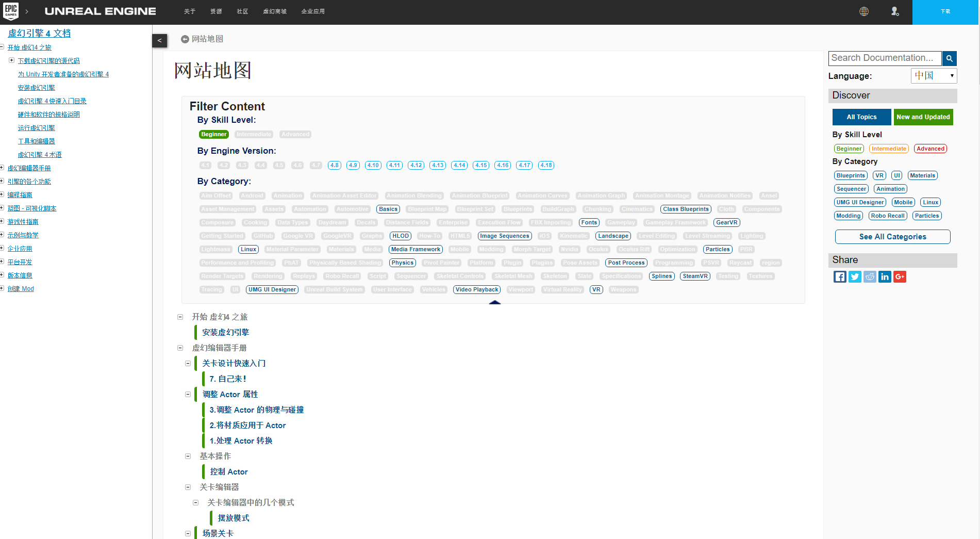Screen dimensions: 980x539
Task: Expand 下载虚幻引擎的源代码 in sidebar
Action: point(11,60)
